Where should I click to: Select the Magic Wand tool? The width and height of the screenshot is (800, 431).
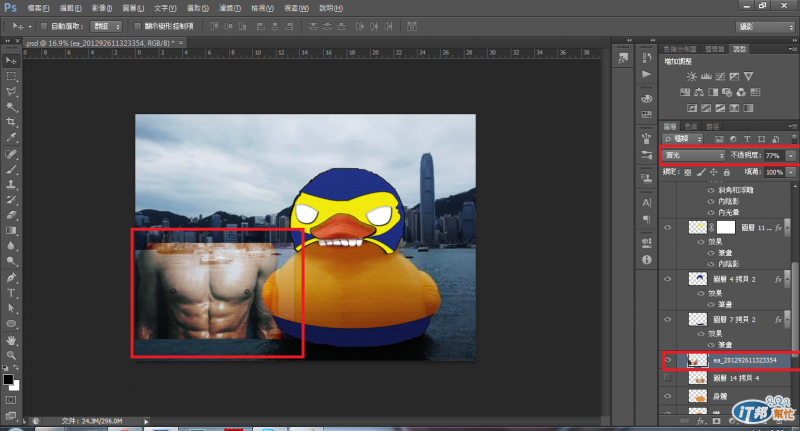11,107
